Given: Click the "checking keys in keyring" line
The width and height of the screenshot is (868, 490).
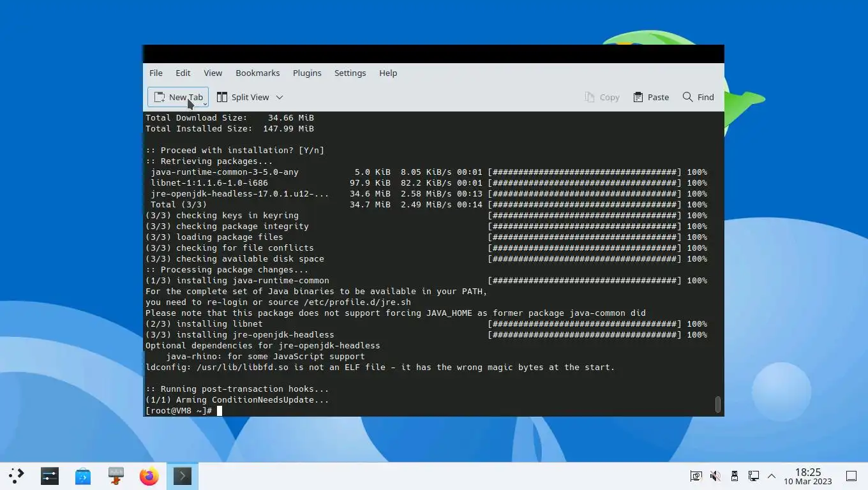Looking at the screenshot, I should [x=426, y=216].
